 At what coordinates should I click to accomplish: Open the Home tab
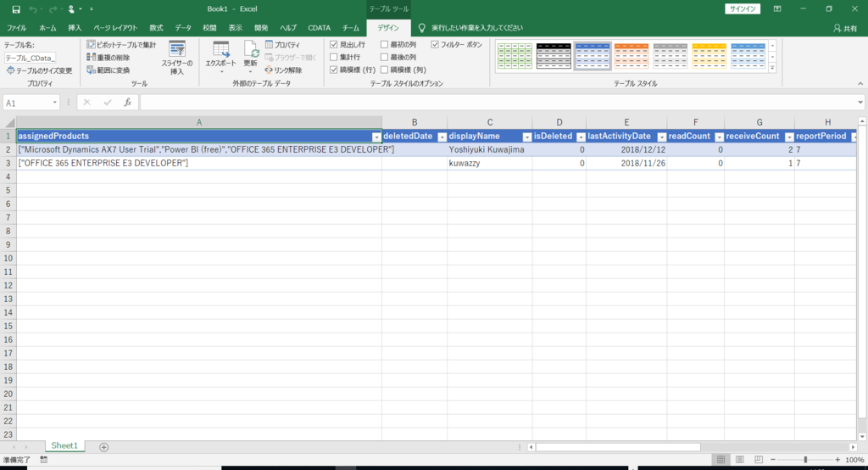(x=47, y=28)
